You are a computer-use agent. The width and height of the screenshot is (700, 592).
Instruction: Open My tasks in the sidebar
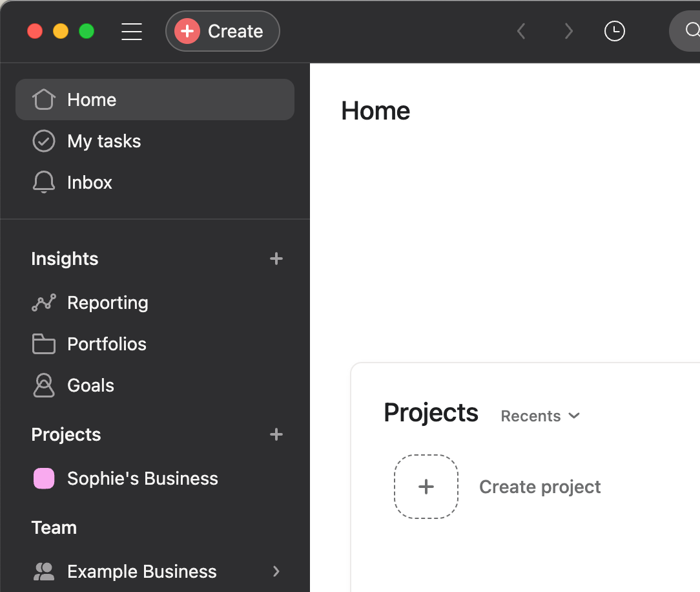click(x=155, y=141)
